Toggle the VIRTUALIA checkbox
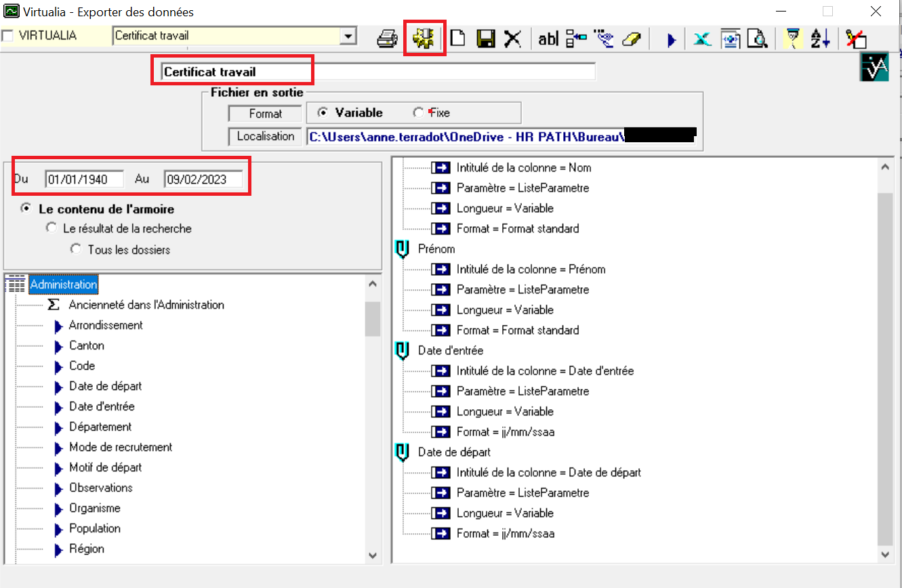This screenshot has width=902, height=588. [x=8, y=36]
